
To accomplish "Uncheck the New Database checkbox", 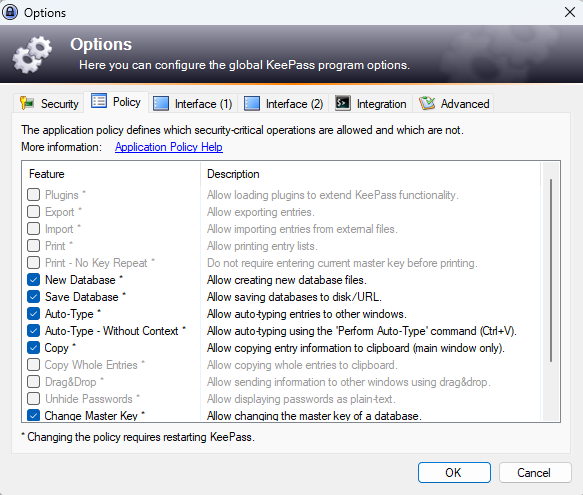I will (x=33, y=280).
